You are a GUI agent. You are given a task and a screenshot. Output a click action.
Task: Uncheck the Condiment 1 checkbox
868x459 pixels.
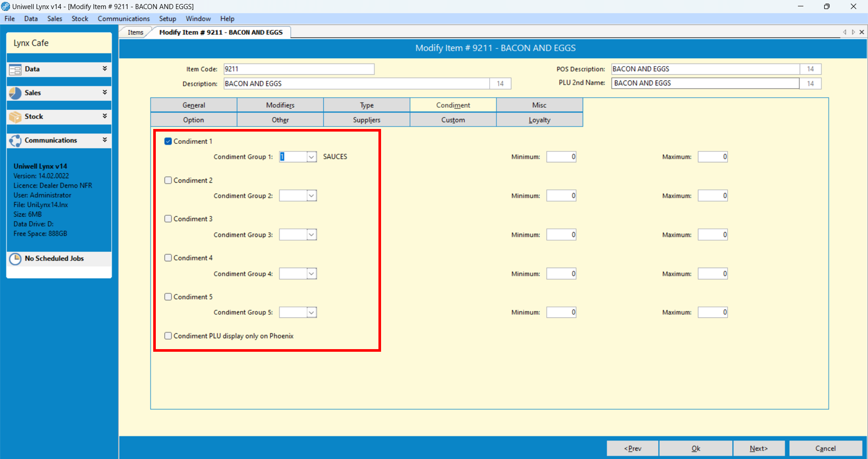pyautogui.click(x=168, y=141)
